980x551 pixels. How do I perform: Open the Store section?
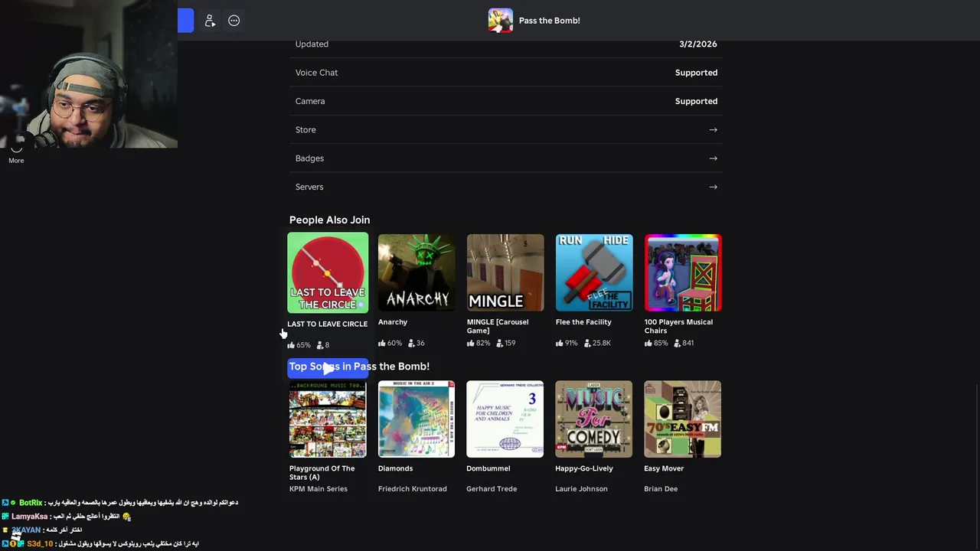tap(505, 130)
